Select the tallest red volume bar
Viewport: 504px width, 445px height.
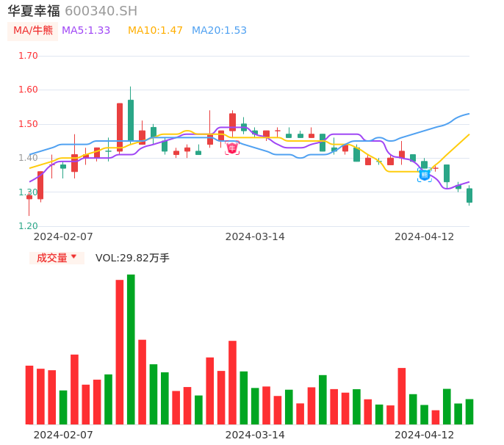[120, 352]
